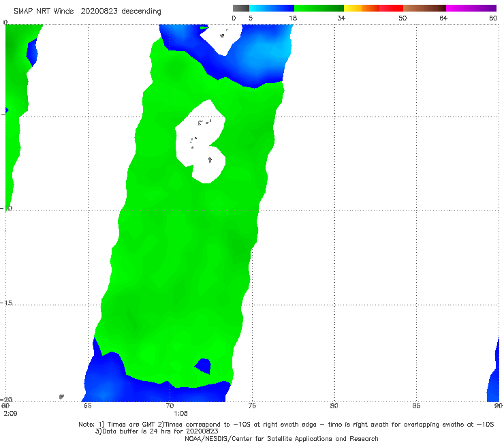Click the longitude label '65'
This screenshot has height=443, width=504.
pyautogui.click(x=88, y=406)
